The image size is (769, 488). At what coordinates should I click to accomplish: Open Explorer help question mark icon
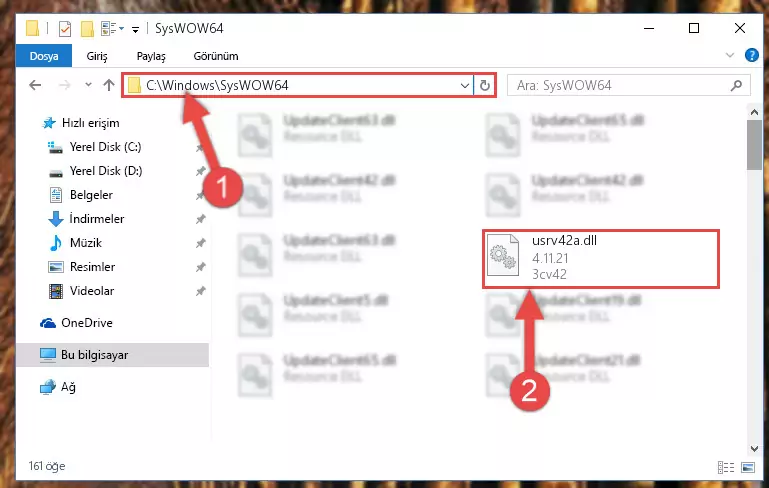[x=751, y=55]
